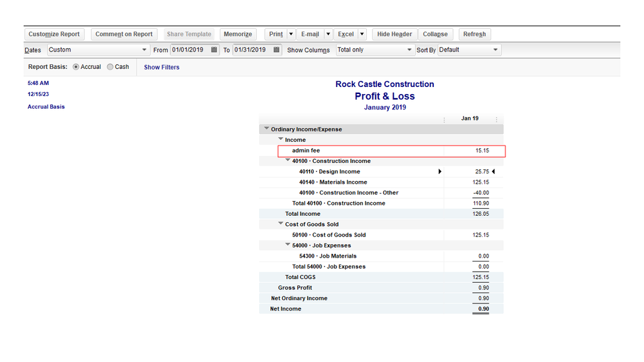This screenshot has width=644, height=362.
Task: Collapse 54000 Job Expenses group
Action: 288,245
